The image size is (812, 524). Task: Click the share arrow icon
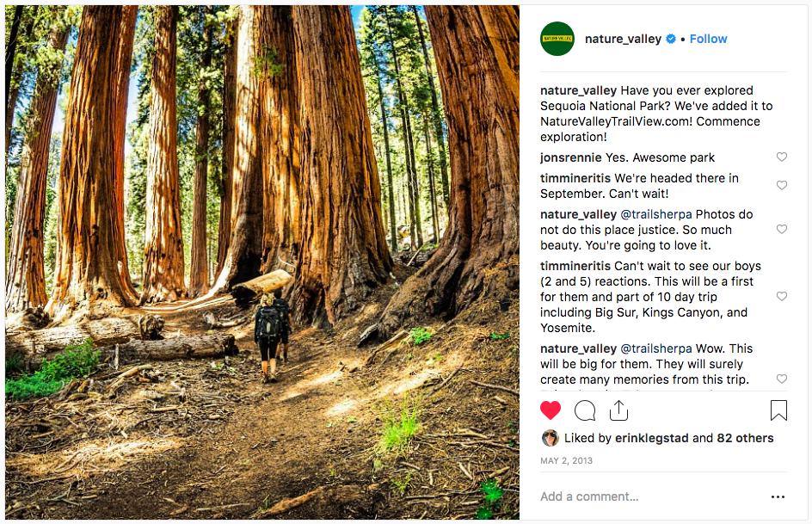tap(618, 410)
